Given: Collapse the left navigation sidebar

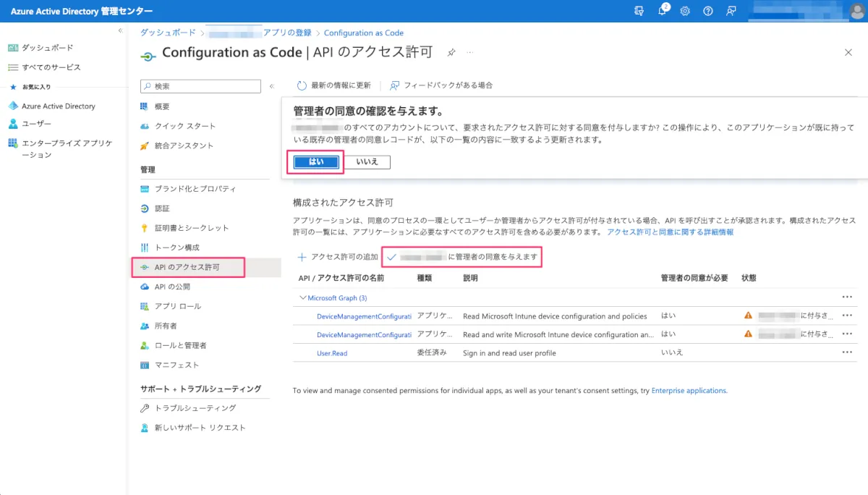Looking at the screenshot, I should 120,30.
